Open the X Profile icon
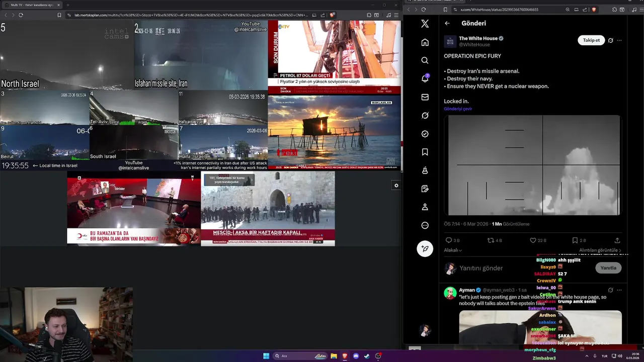 (425, 207)
